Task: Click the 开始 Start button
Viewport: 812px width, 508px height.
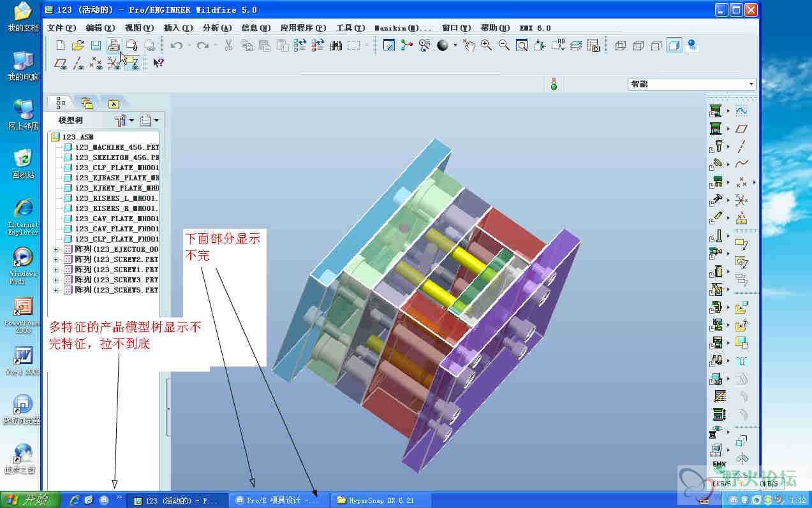Action: point(29,500)
